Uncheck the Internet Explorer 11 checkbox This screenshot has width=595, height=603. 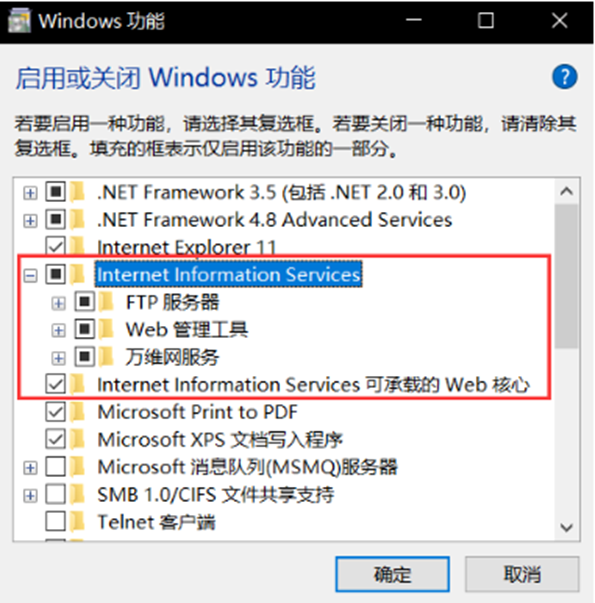[56, 246]
